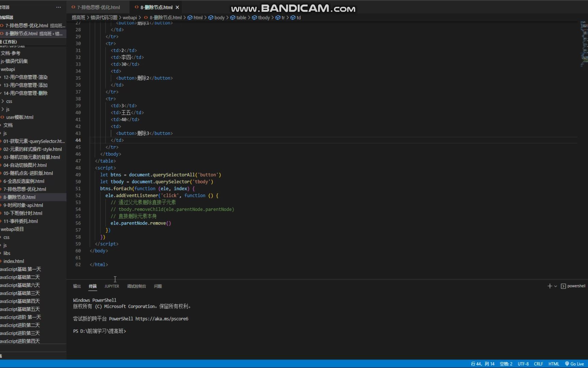Open JavaScript基础 第一天 folder
This screenshot has width=588, height=368.
[x=33, y=269]
